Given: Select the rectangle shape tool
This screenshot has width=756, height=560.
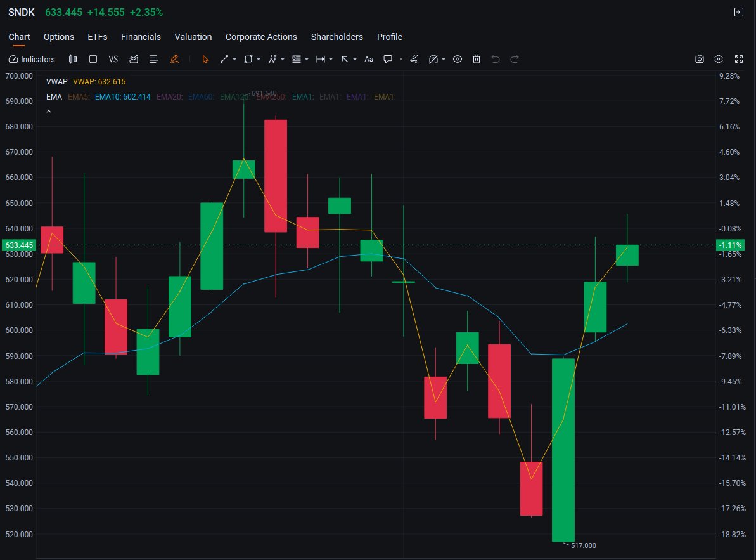Looking at the screenshot, I should (248, 60).
